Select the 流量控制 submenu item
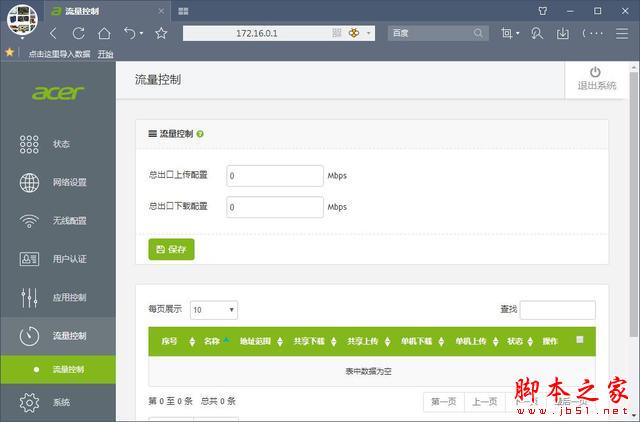The height and width of the screenshot is (422, 640). (x=58, y=369)
